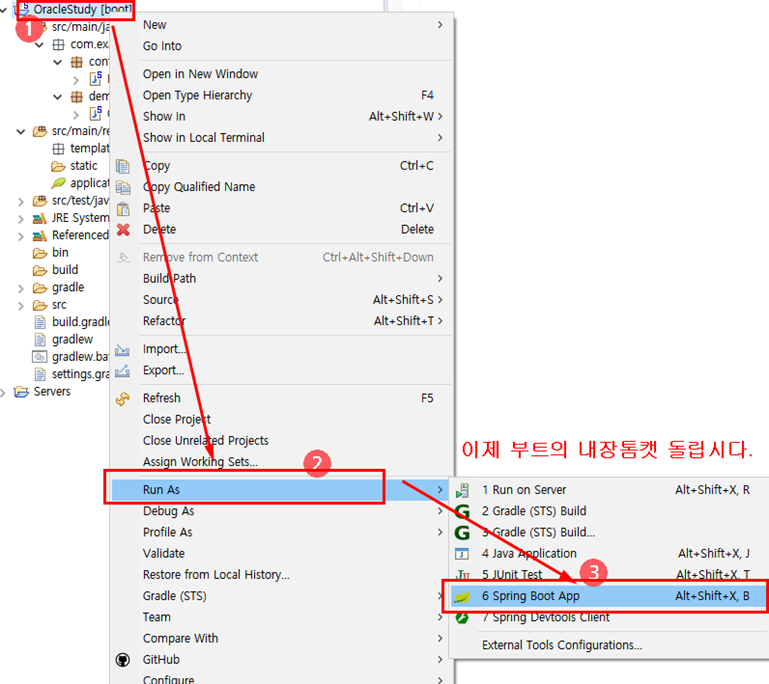Open the Profile As submenu
Viewport: 769px width, 684px height.
click(x=281, y=532)
